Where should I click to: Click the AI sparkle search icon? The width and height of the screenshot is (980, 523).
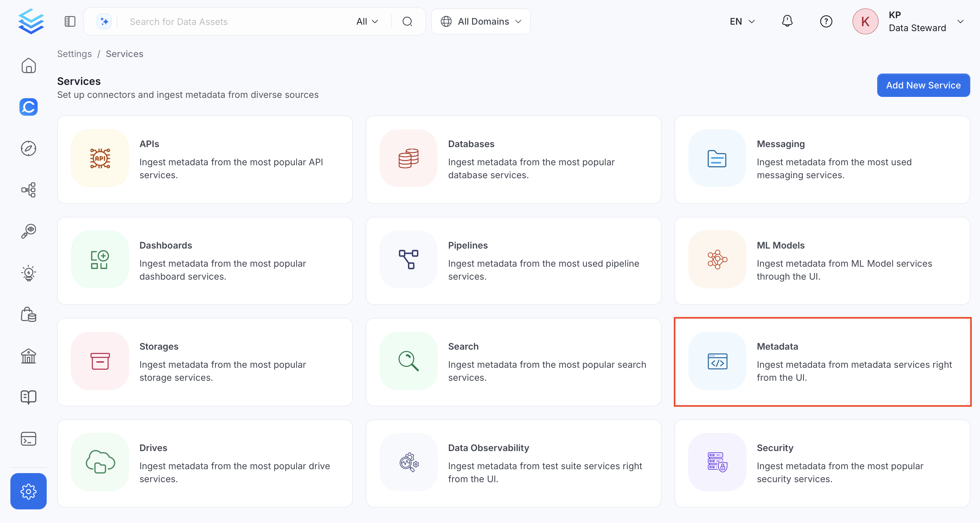tap(104, 21)
